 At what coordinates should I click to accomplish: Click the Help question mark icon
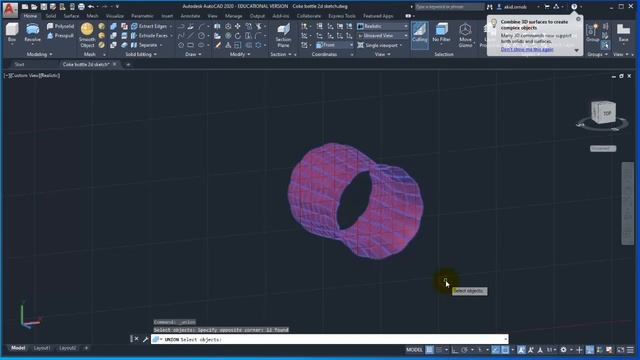[574, 7]
